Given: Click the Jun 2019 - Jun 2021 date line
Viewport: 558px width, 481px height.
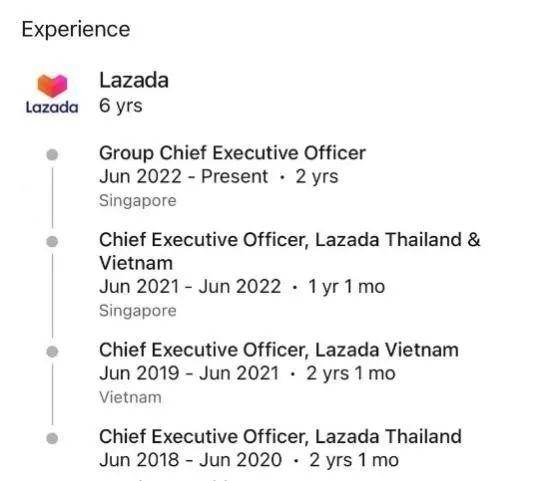Looking at the screenshot, I should (x=247, y=374).
